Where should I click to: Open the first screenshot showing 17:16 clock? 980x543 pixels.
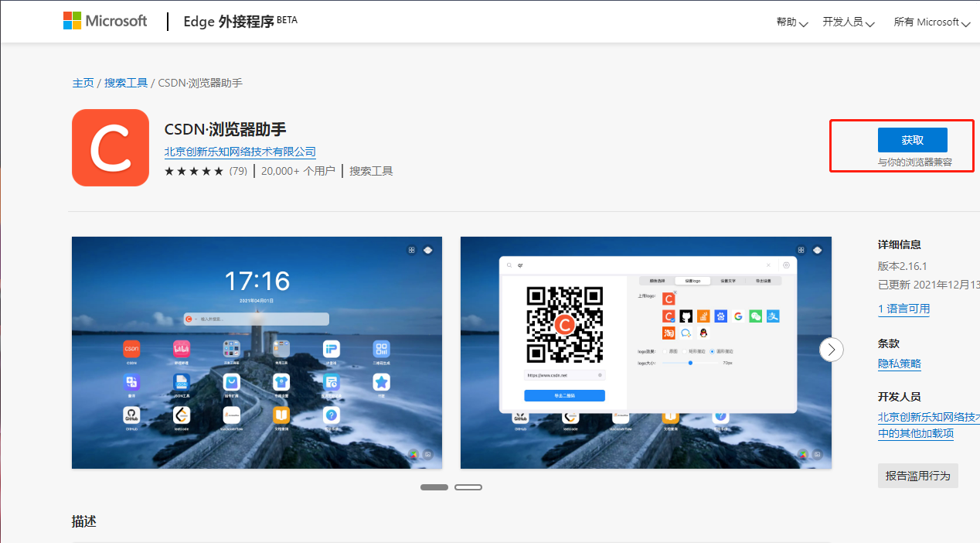pyautogui.click(x=257, y=353)
